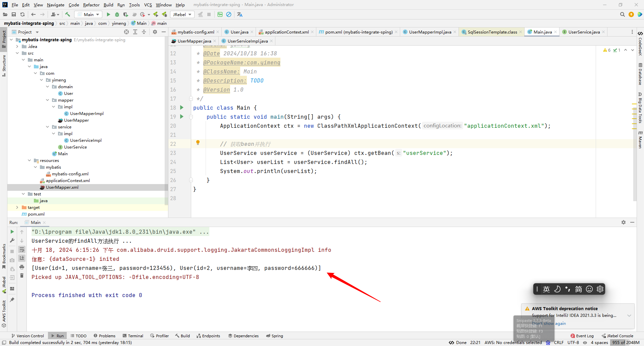Click the Stop square icon in toolbar
Screen dimensions: 644x346
[x=209, y=14]
